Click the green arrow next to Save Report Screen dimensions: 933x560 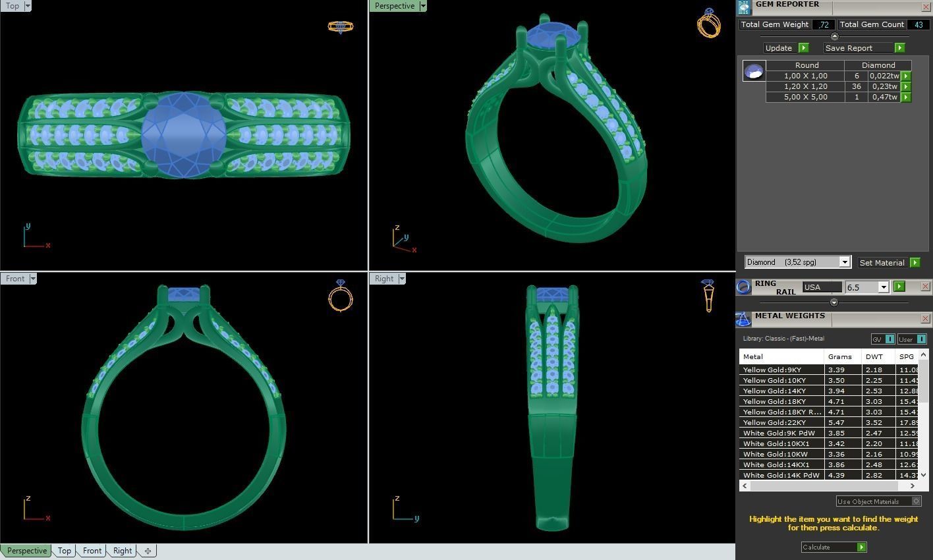(899, 48)
